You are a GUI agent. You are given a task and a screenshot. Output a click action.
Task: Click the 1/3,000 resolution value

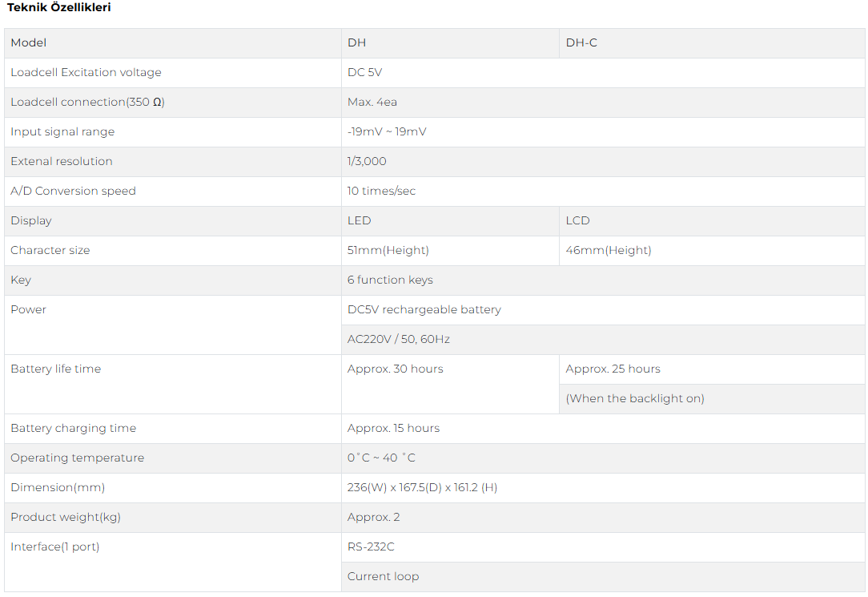(x=367, y=162)
